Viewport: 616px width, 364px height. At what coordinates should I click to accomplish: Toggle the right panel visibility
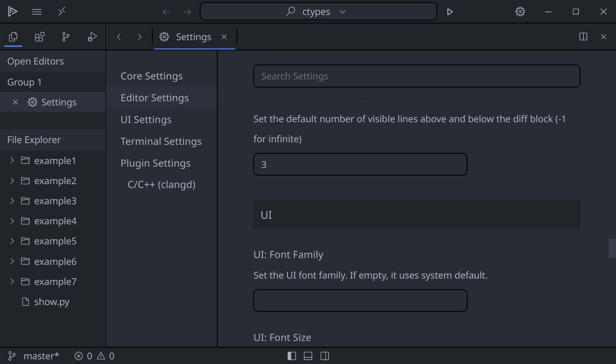[x=325, y=356]
